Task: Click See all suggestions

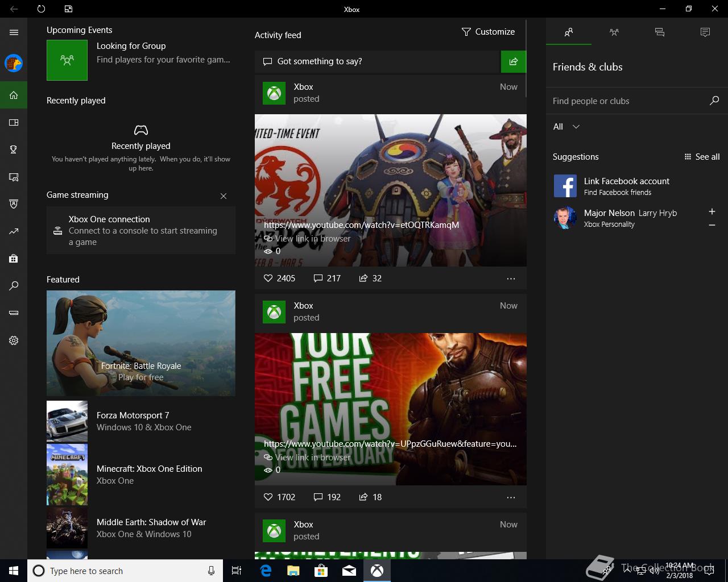Action: coord(702,157)
